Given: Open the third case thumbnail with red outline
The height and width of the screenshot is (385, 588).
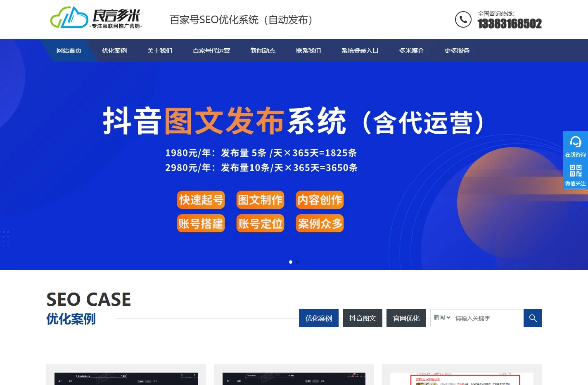Looking at the screenshot, I should pyautogui.click(x=462, y=375).
